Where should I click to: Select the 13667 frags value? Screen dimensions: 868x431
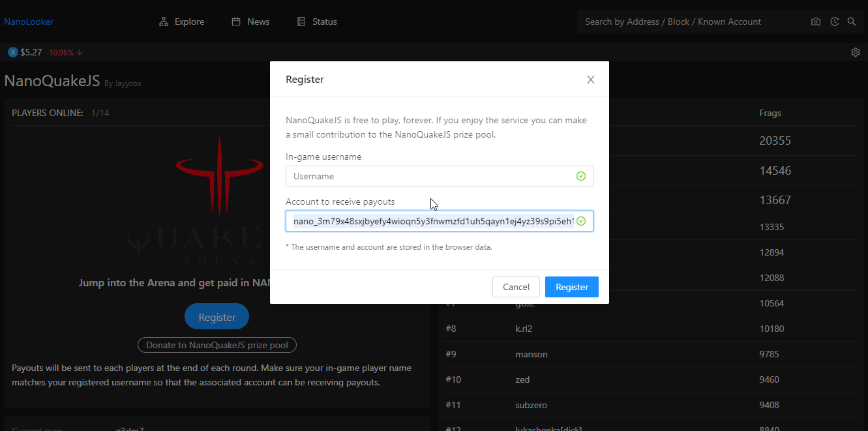pos(775,200)
